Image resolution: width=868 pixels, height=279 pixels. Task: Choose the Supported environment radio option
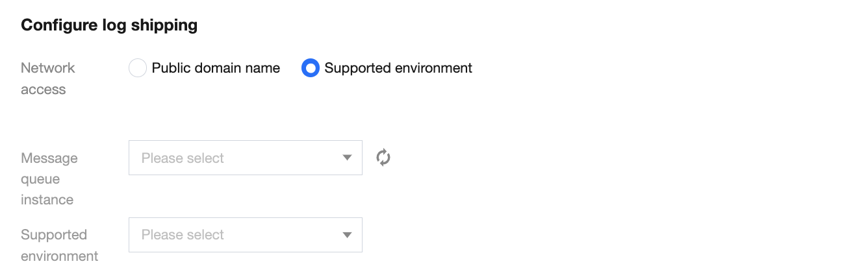311,68
